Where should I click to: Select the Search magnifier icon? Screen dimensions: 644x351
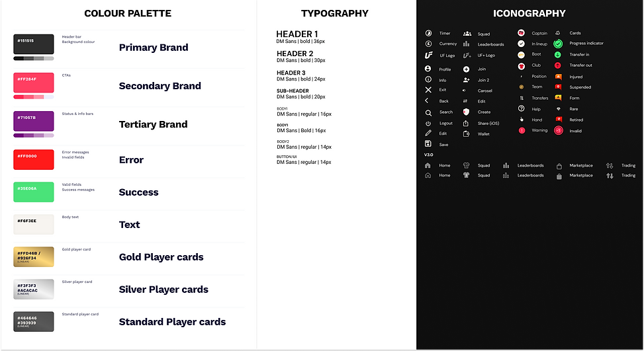428,113
